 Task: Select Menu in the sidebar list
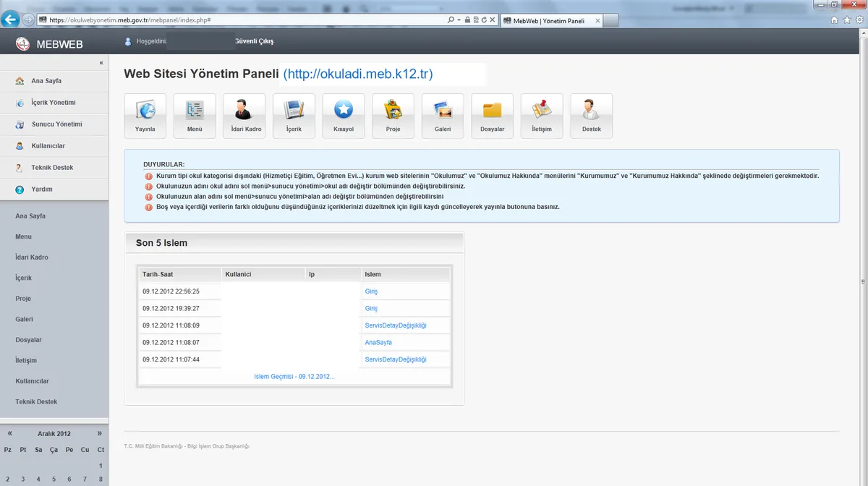(24, 236)
